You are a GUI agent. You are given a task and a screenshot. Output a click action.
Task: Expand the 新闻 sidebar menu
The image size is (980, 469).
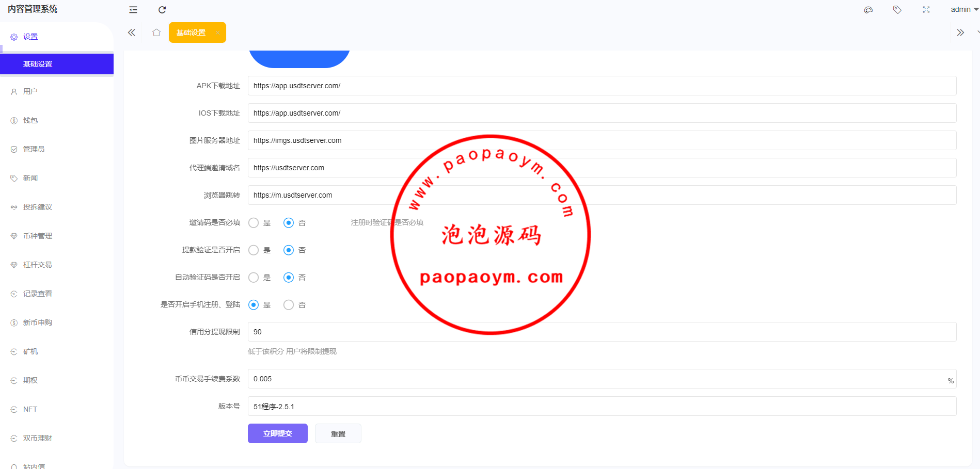(x=57, y=178)
